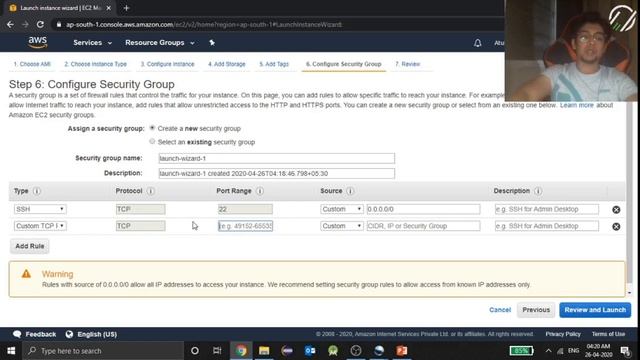This screenshot has width=640, height=360.
Task: Close the Launch instance wizard browser tab
Action: [x=109, y=8]
